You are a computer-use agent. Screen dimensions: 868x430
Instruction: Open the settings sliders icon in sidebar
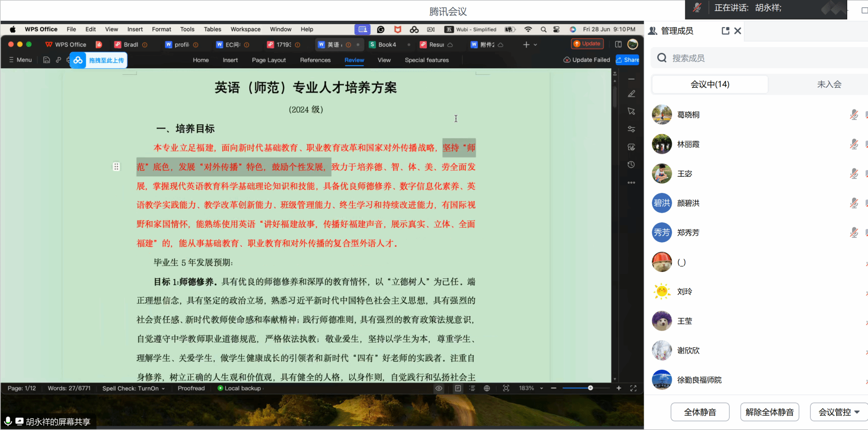(632, 129)
